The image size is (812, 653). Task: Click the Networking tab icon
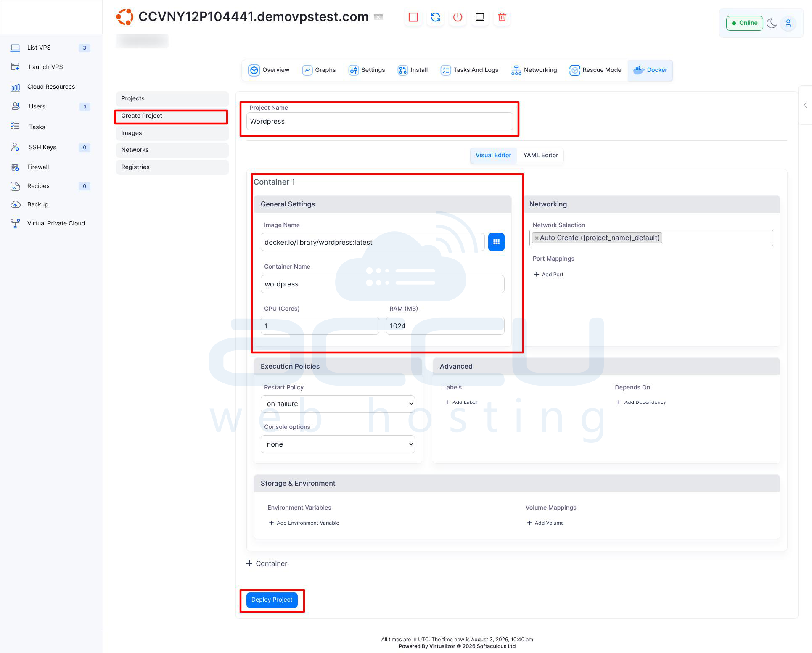click(x=516, y=70)
